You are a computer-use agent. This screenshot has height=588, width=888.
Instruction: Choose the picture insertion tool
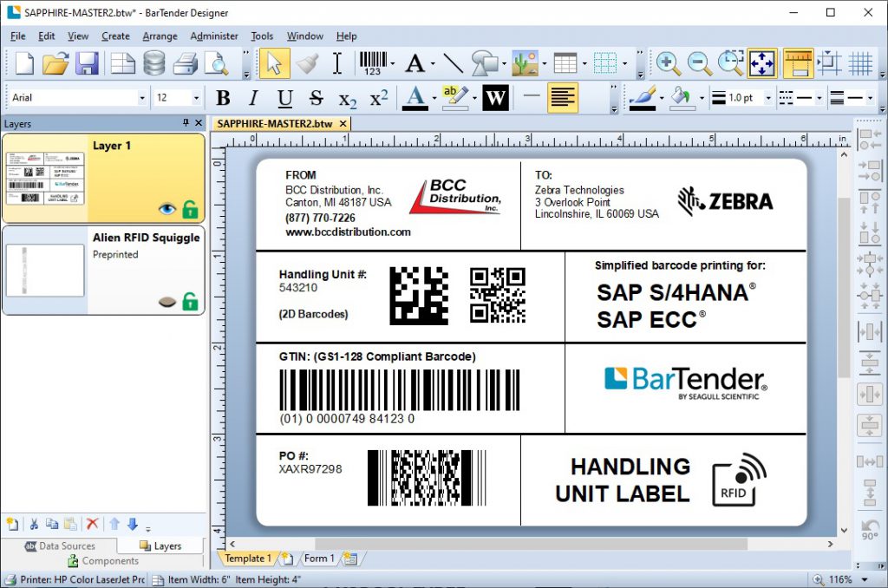pyautogui.click(x=525, y=63)
